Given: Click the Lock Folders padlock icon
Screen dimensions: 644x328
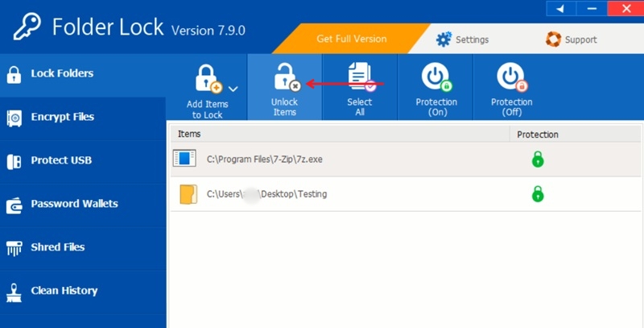Looking at the screenshot, I should (14, 75).
